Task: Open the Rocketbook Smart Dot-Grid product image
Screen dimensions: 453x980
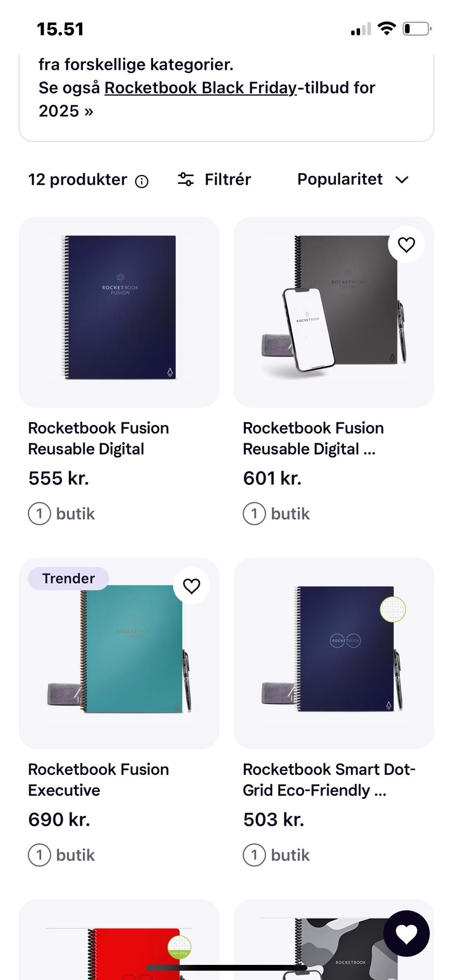Action: (334, 653)
